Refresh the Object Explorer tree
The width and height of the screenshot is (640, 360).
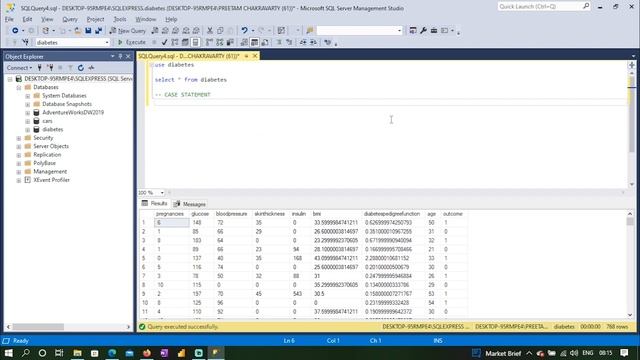pyautogui.click(x=81, y=68)
